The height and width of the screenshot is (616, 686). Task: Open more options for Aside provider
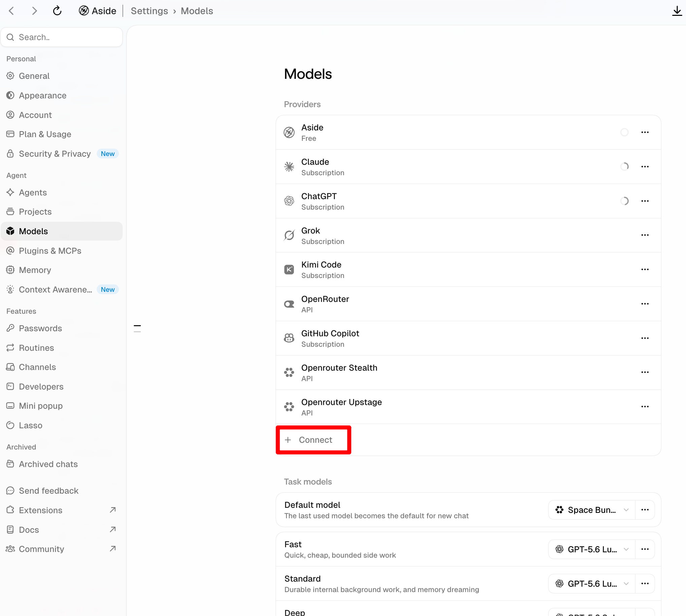[x=645, y=132]
